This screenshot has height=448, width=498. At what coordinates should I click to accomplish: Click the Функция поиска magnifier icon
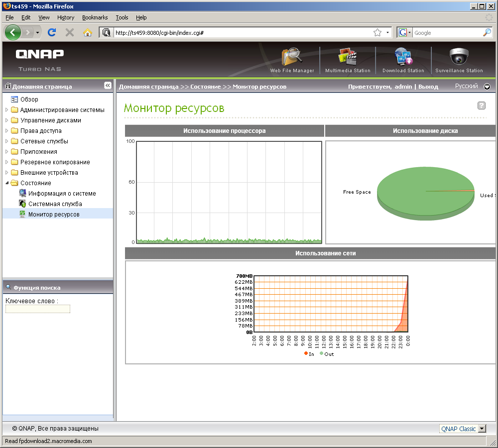pos(8,287)
